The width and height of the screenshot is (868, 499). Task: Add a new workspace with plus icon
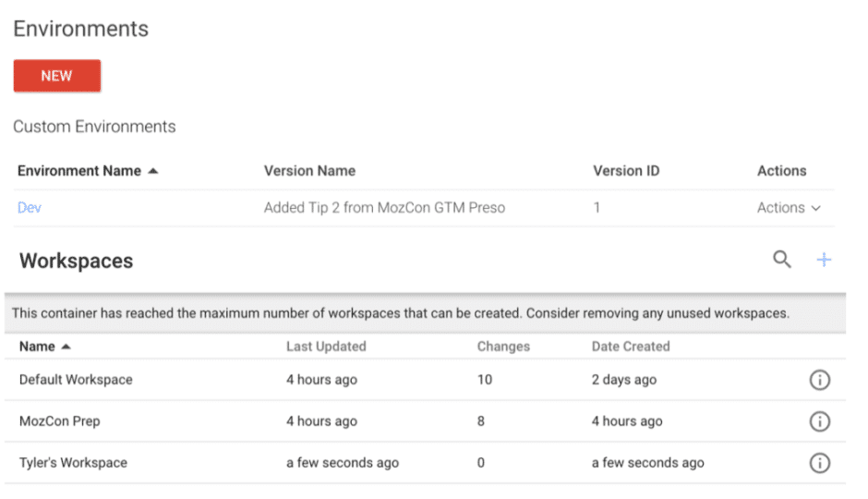[824, 261]
